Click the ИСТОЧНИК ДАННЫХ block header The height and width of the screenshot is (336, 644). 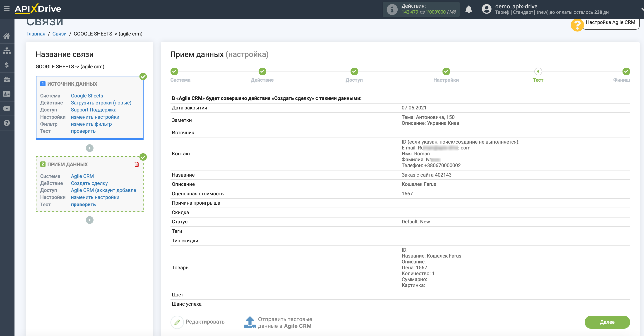(72, 84)
